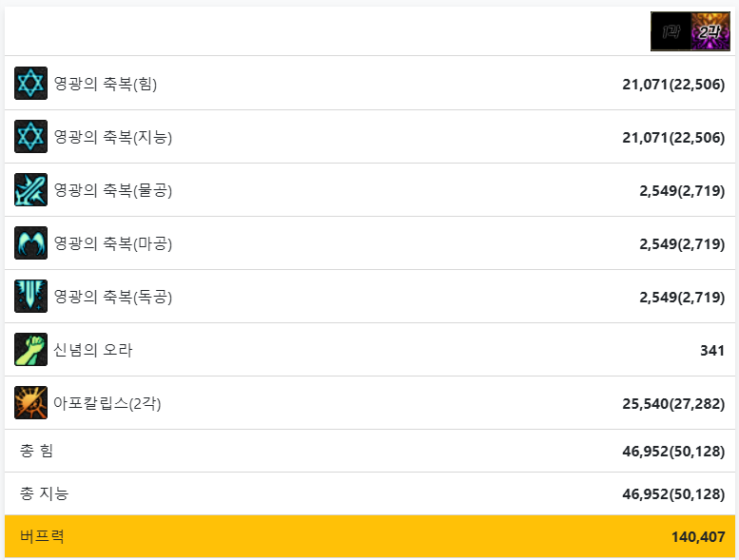
Task: Click the 영광의 축복(독공) skill icon
Action: [30, 297]
